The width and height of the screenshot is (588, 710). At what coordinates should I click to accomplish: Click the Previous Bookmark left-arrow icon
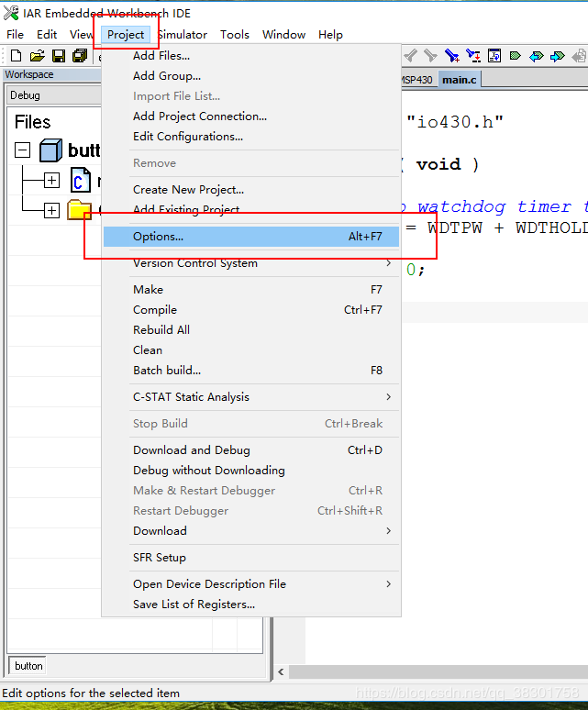tap(537, 56)
